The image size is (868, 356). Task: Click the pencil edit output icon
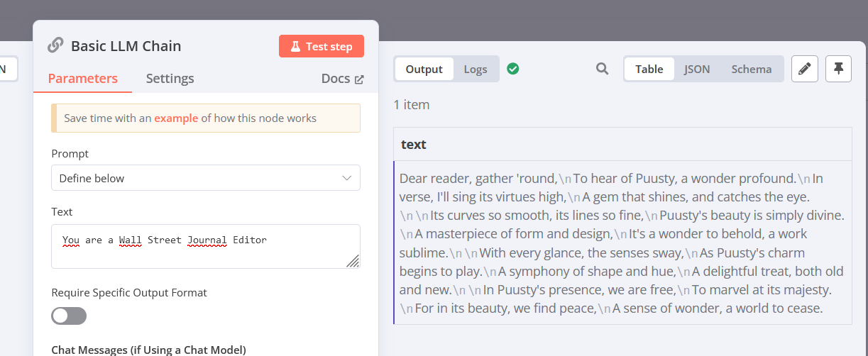point(804,69)
